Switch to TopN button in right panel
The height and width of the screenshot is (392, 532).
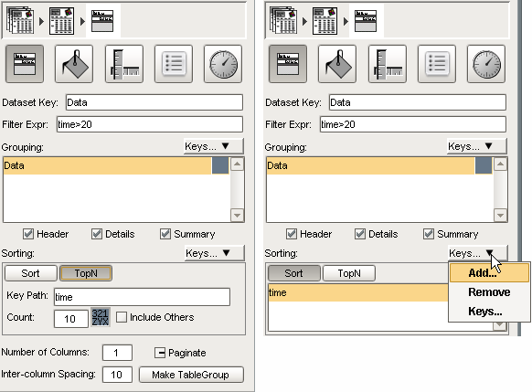[x=349, y=273]
